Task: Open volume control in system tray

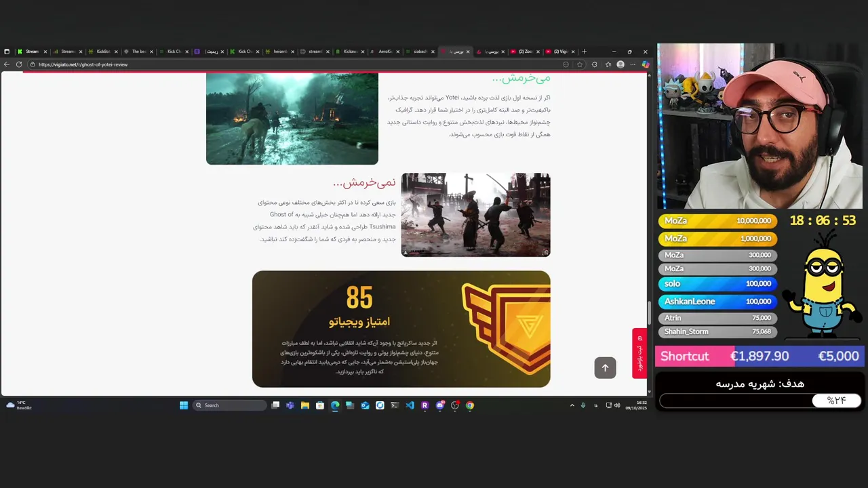Action: pos(617,405)
